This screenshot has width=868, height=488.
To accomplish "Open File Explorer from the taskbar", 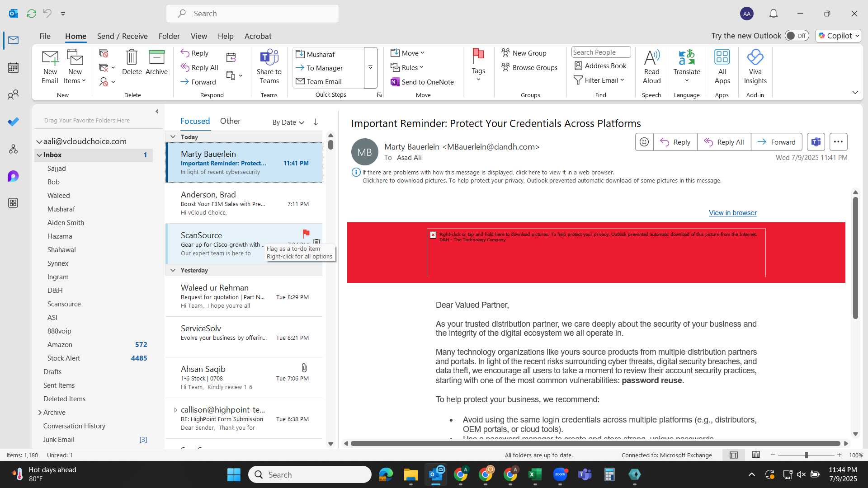I will [x=410, y=474].
